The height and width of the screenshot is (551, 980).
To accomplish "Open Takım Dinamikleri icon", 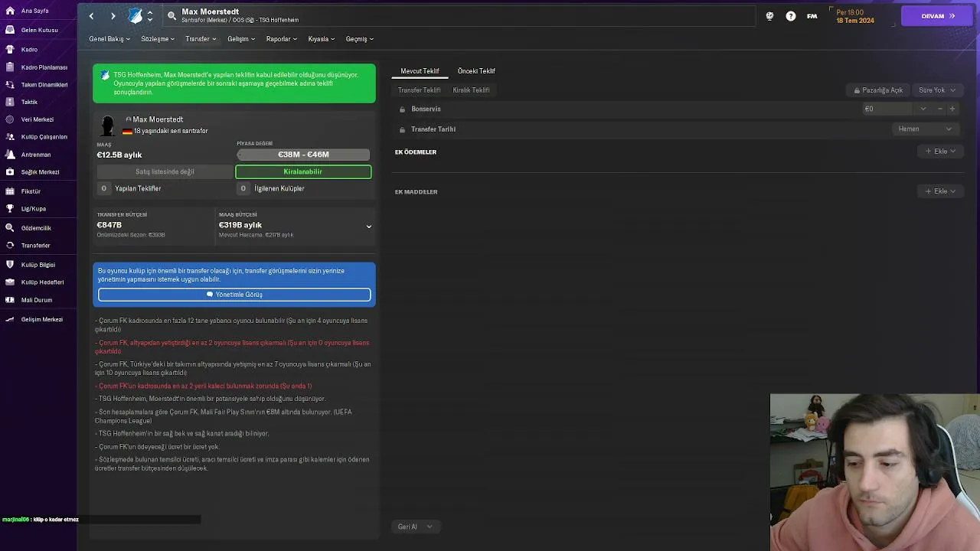I will [x=10, y=84].
